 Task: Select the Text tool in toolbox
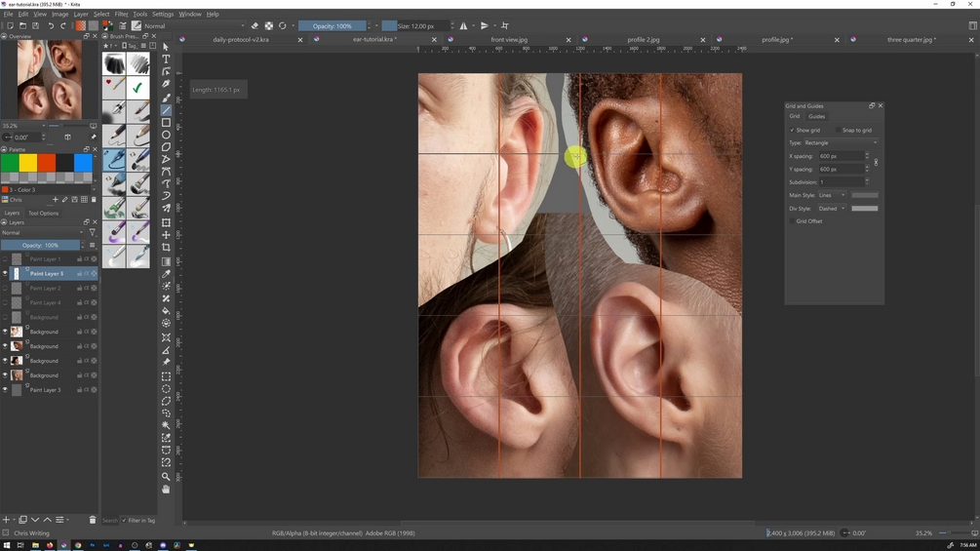click(x=166, y=59)
